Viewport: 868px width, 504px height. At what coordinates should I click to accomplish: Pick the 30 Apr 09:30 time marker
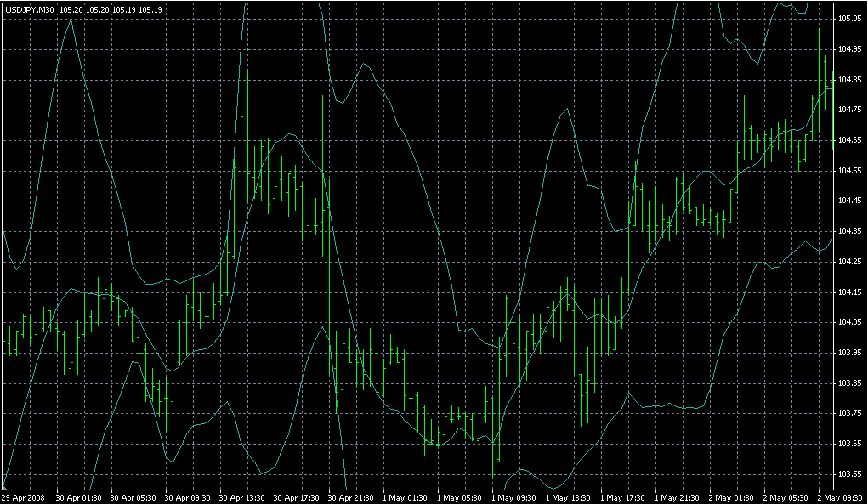[187, 496]
